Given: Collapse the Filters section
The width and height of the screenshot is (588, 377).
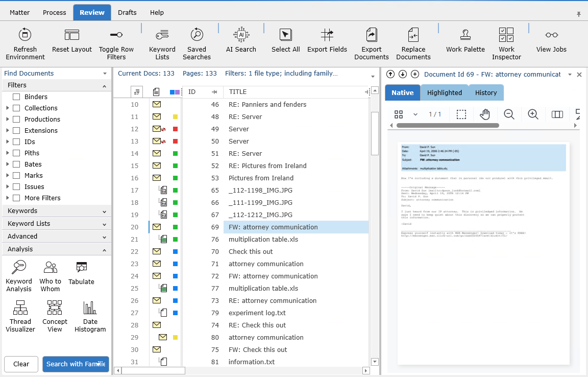Looking at the screenshot, I should click(x=104, y=86).
